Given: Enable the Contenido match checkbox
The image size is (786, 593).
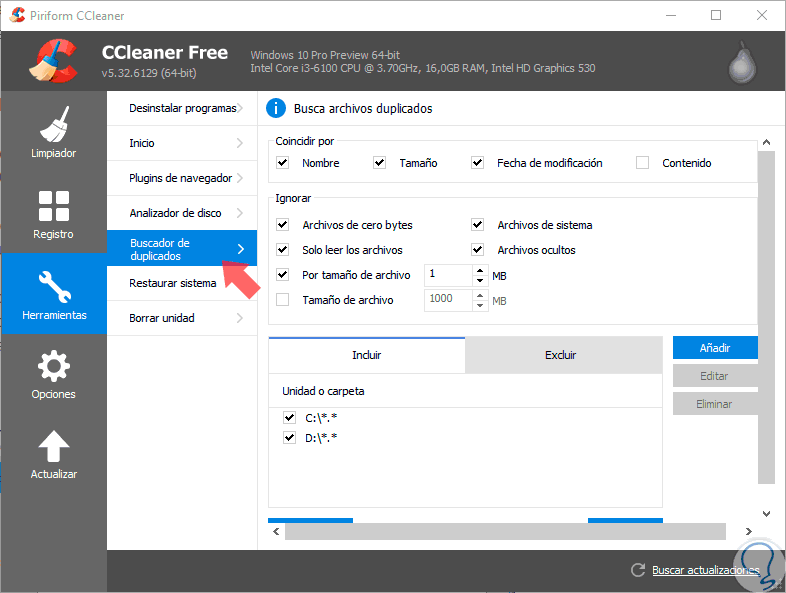Looking at the screenshot, I should (x=642, y=162).
